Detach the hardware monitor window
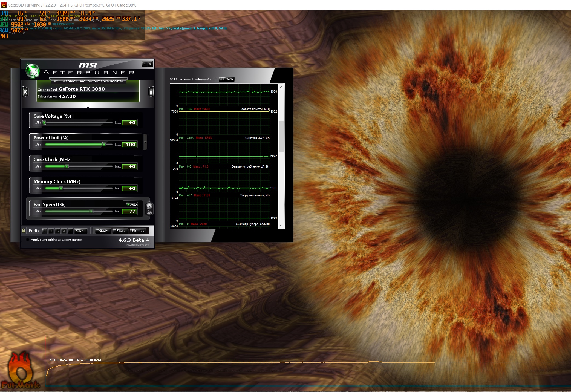The width and height of the screenshot is (571, 392). click(x=227, y=79)
